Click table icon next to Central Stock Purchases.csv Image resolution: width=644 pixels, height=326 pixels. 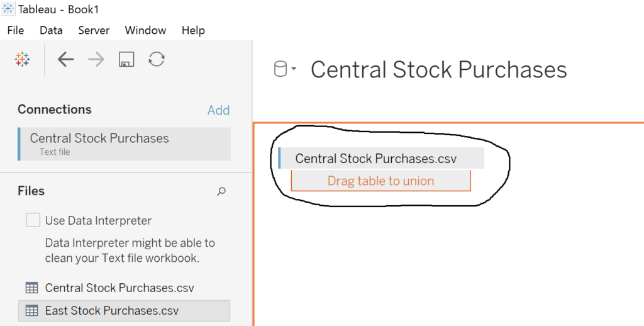tap(31, 288)
